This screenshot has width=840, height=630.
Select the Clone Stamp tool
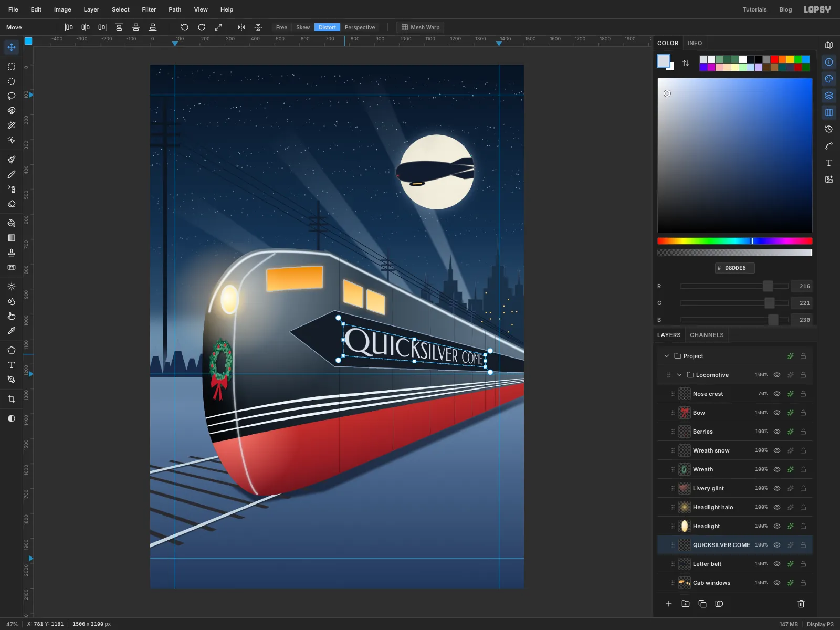(x=12, y=253)
